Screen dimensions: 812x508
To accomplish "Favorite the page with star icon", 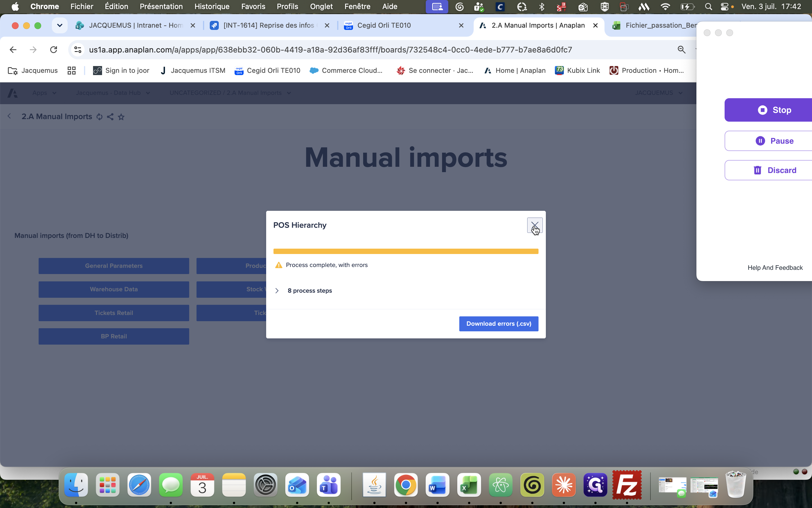I will [121, 117].
